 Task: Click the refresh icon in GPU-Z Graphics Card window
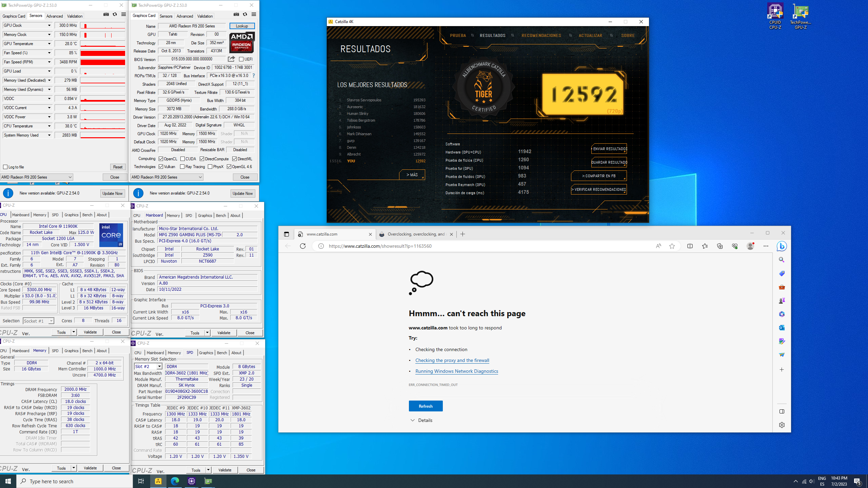tap(245, 15)
